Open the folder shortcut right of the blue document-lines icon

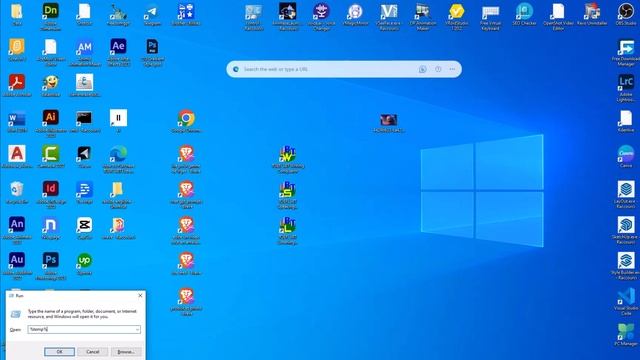pos(118,189)
